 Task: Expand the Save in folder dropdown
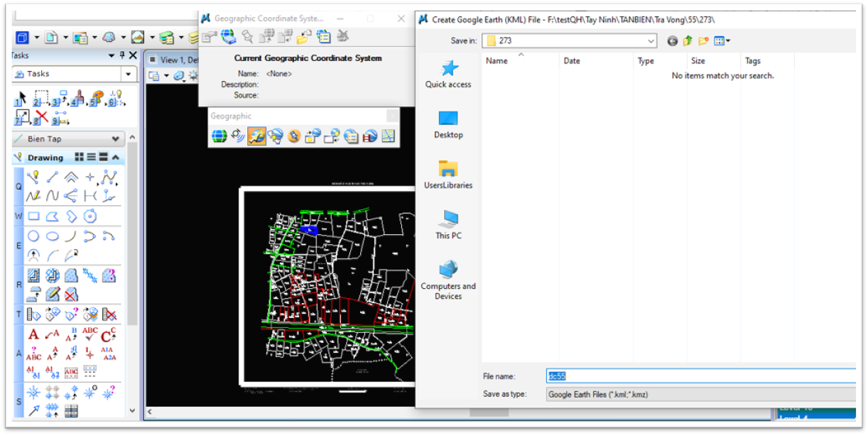(x=651, y=41)
